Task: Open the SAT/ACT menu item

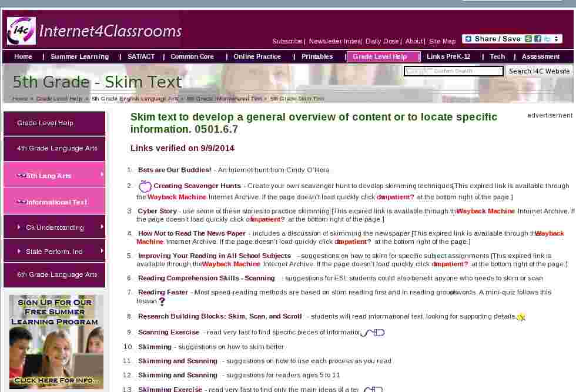Action: coord(141,56)
